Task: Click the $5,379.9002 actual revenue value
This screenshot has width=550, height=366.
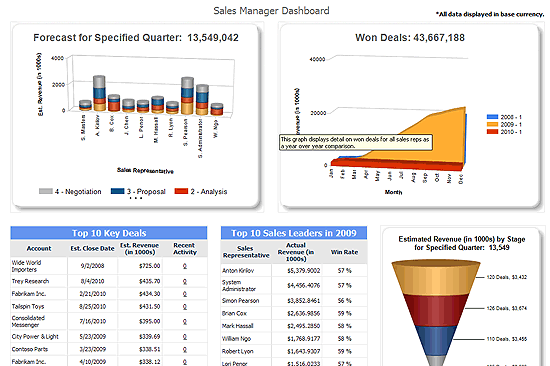Action: [x=304, y=271]
